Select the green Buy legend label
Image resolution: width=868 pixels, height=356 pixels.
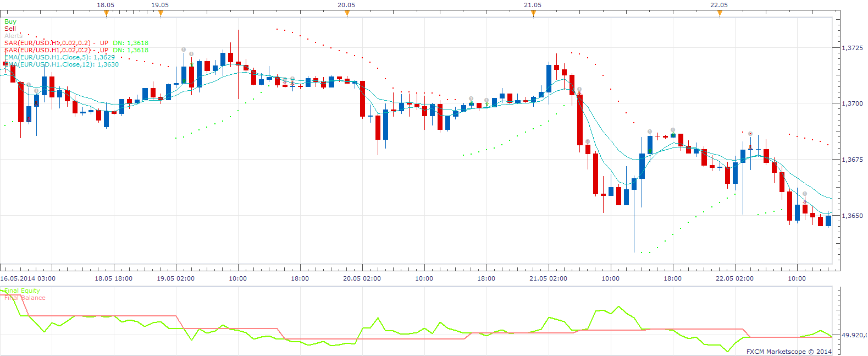coord(10,21)
